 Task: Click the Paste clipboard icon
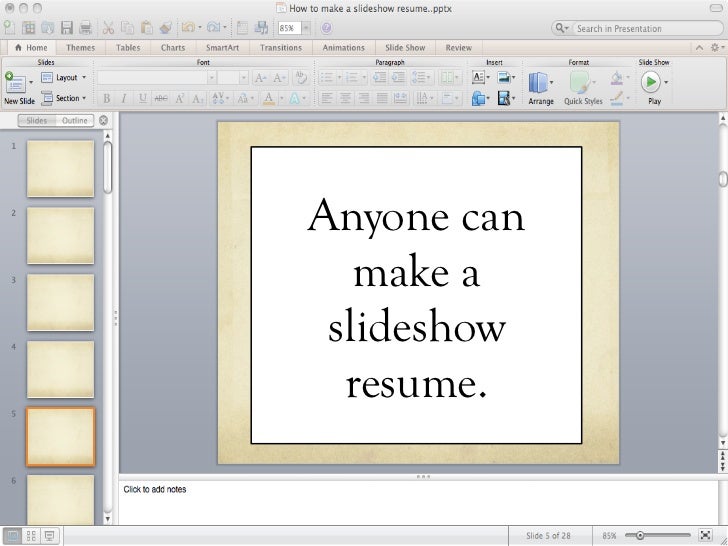coord(146,28)
